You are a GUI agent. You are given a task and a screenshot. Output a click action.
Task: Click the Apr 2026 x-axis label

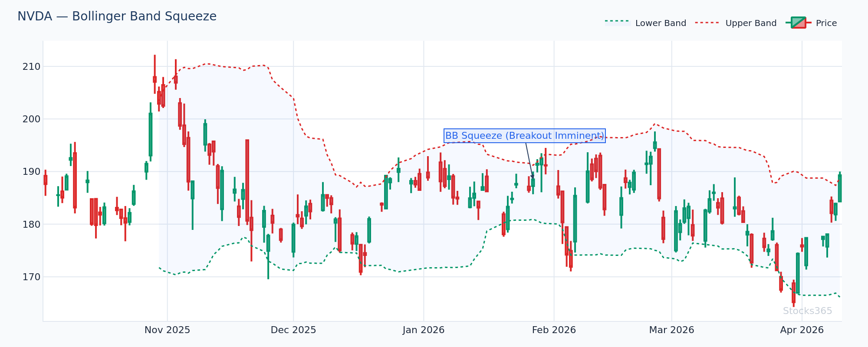(x=802, y=330)
